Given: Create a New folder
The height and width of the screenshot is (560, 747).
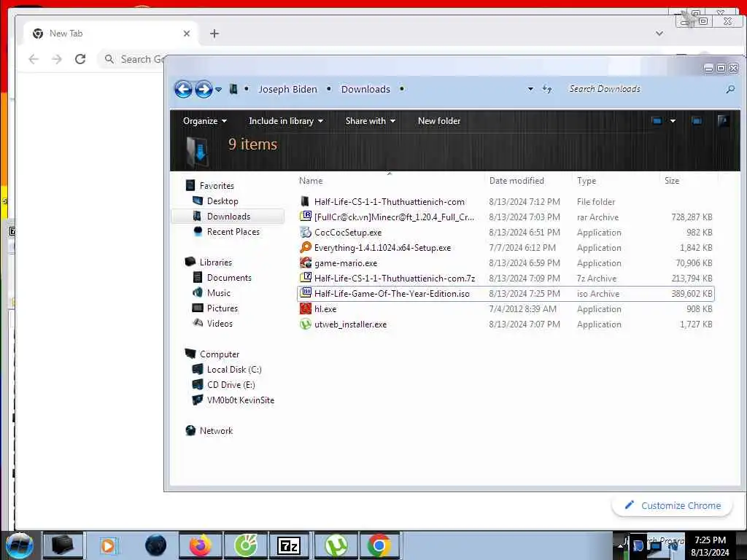Looking at the screenshot, I should coord(438,121).
